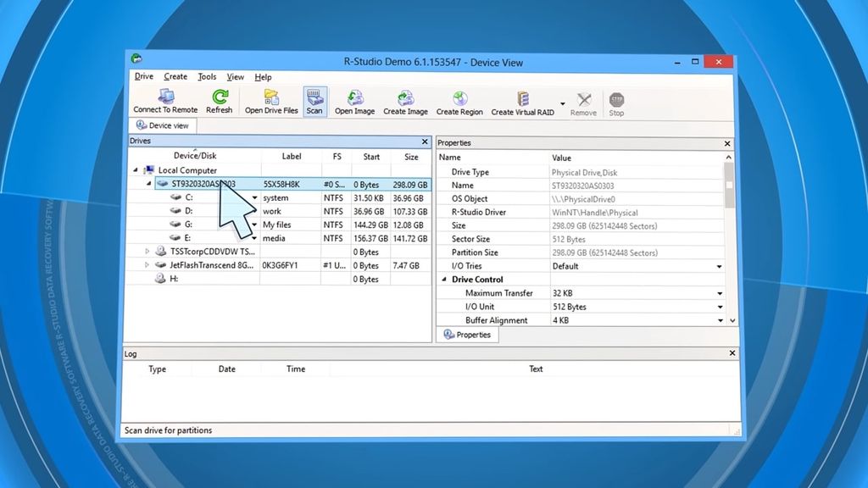The height and width of the screenshot is (488, 868).
Task: Click the Remove toolbar icon
Action: tap(583, 101)
